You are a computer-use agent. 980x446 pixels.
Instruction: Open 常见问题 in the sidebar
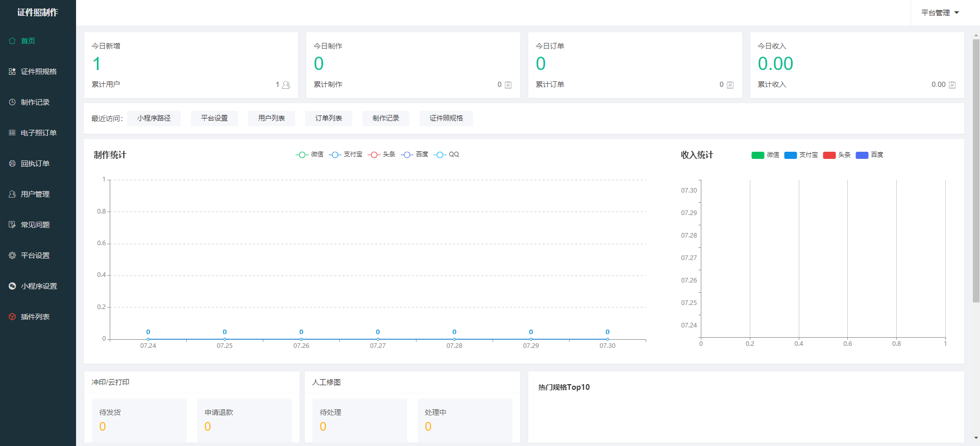pos(38,225)
